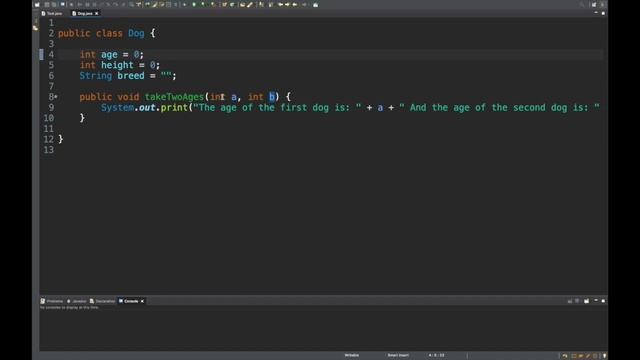
Task: Maximize the editor area
Action: pyautogui.click(x=603, y=13)
